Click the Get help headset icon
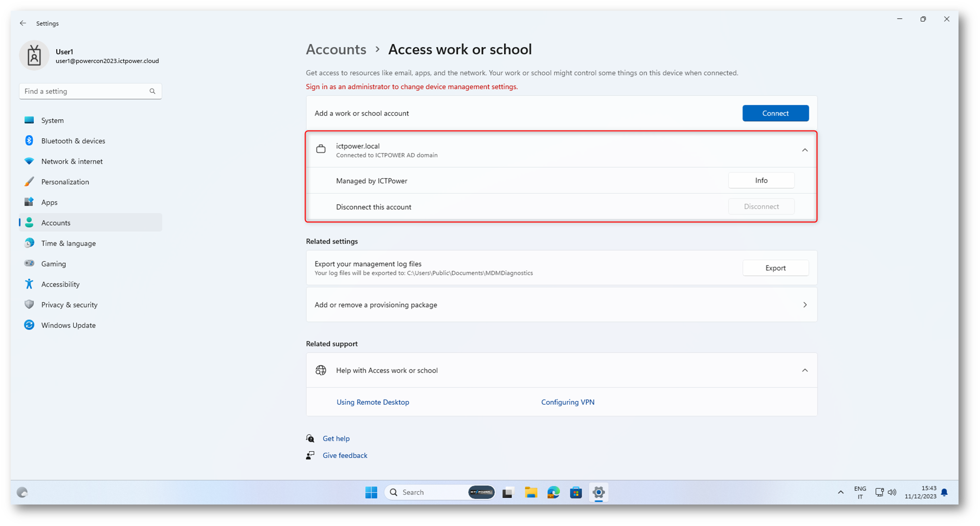980x526 pixels. 310,439
